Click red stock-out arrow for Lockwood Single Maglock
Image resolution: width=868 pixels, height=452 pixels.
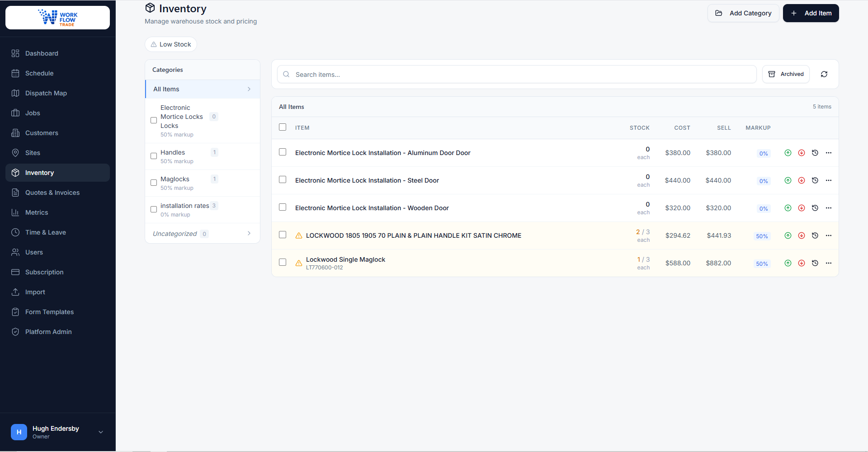pos(802,263)
